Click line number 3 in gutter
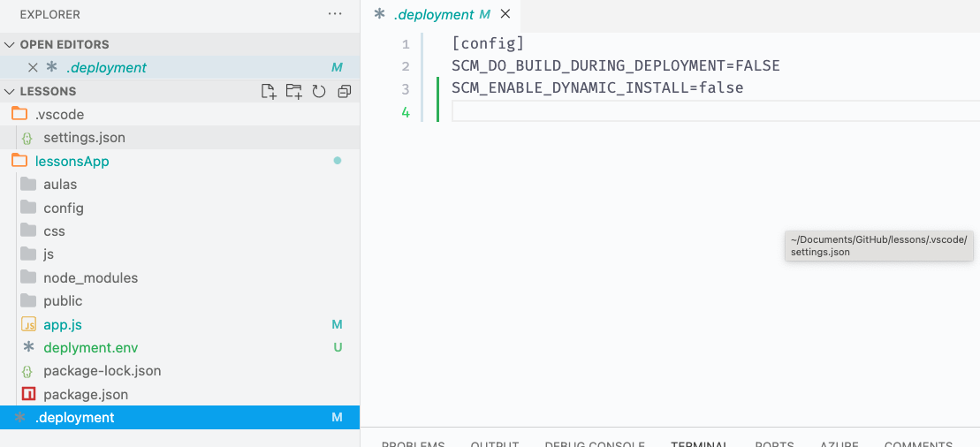The image size is (980, 447). (406, 88)
